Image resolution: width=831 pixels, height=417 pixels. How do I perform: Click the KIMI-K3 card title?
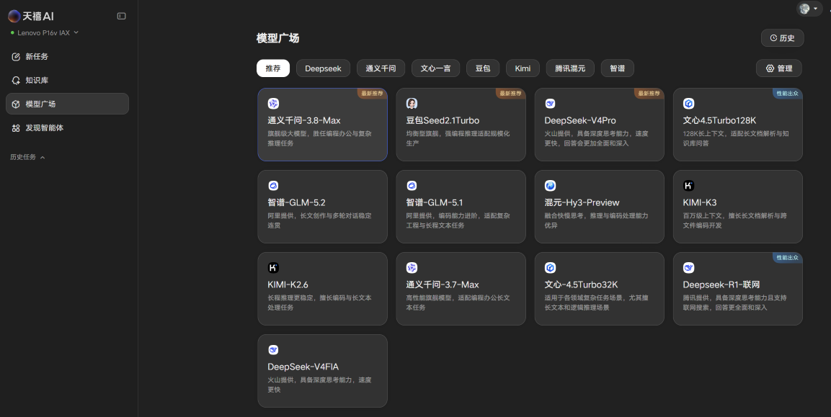[x=700, y=203]
